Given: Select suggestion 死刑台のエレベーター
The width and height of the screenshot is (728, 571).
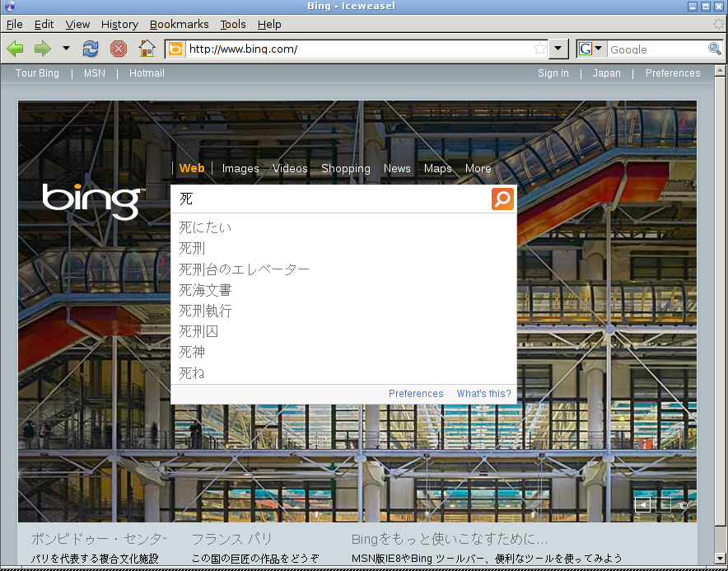Looking at the screenshot, I should 343,269.
